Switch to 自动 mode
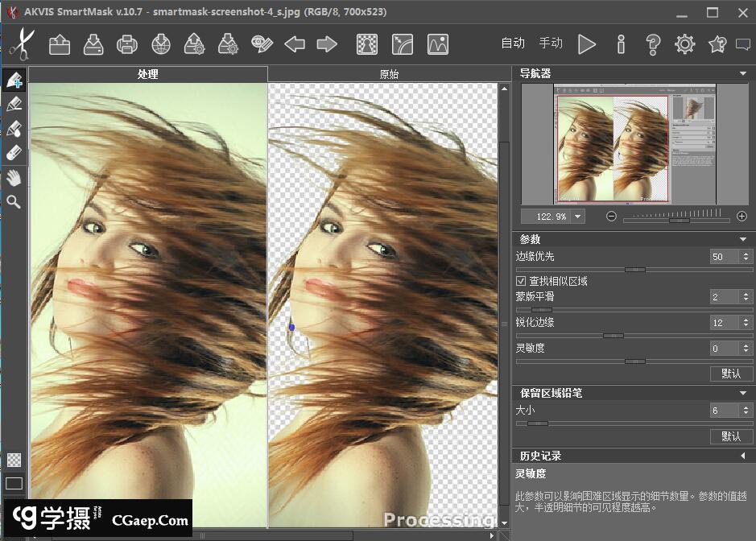This screenshot has height=541, width=756. (513, 43)
